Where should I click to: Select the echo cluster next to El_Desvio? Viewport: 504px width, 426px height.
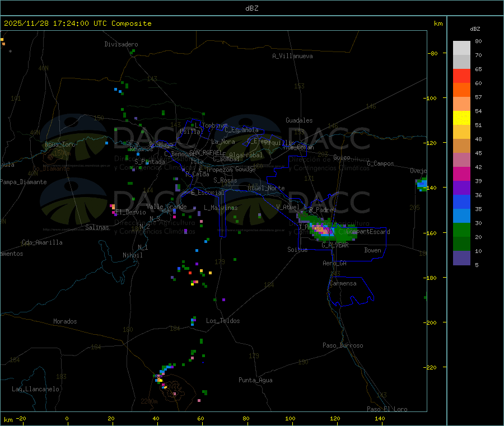113,208
